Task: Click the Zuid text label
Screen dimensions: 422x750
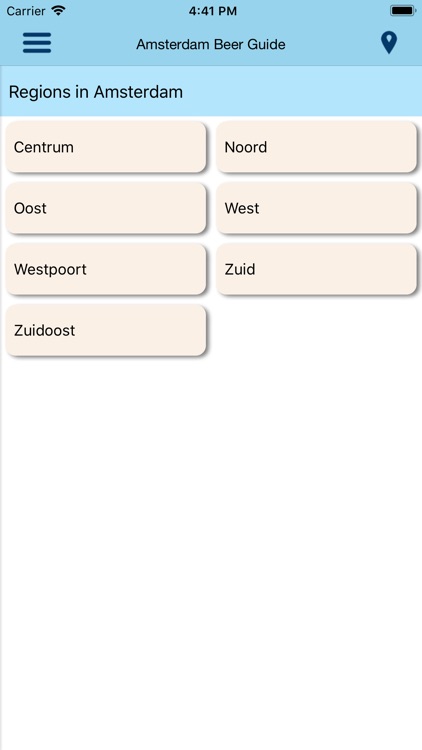Action: click(x=240, y=269)
